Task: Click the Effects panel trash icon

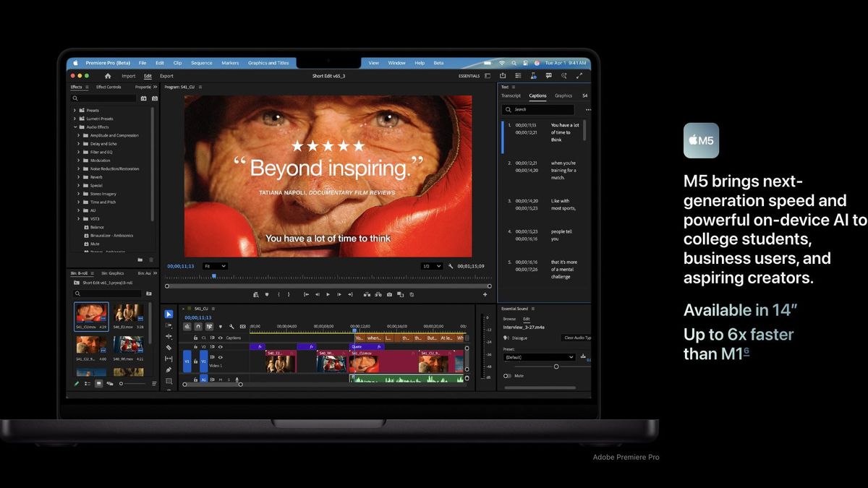Action: click(x=151, y=260)
